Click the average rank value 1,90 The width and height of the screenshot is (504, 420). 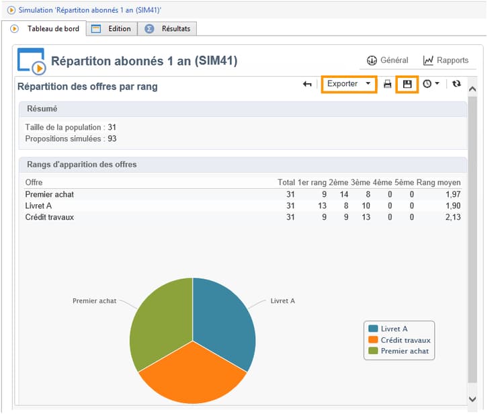coord(453,206)
